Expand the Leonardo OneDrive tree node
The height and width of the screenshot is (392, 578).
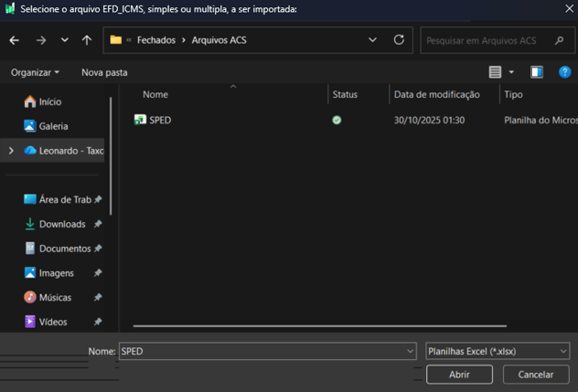coord(11,151)
